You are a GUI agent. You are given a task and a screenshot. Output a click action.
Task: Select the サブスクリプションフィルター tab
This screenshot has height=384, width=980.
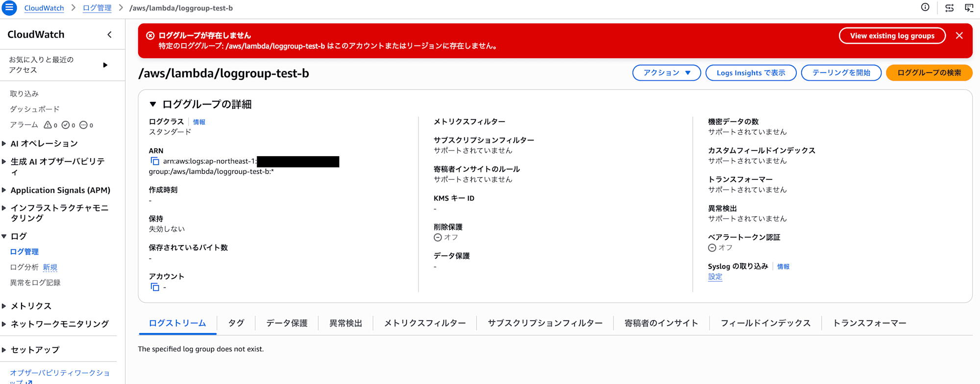545,323
